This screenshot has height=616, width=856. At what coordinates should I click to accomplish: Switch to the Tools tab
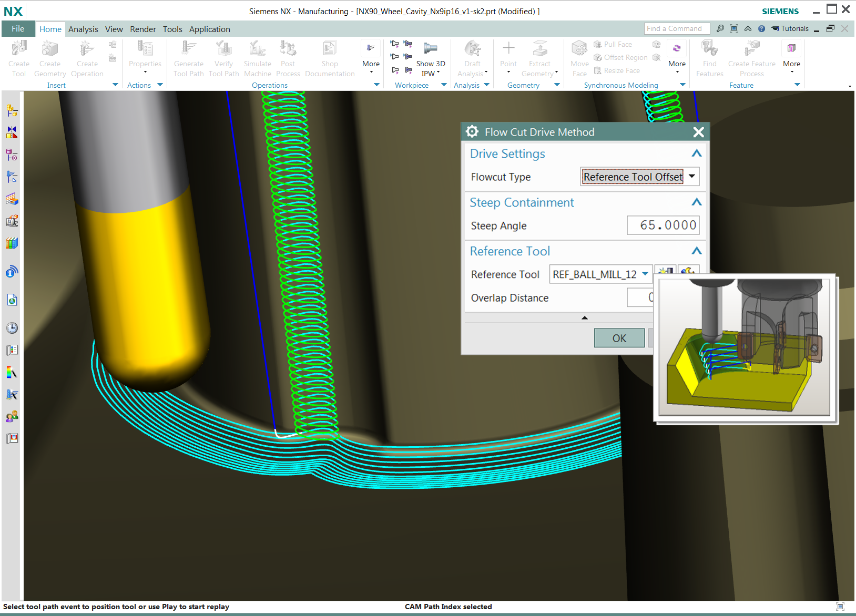coord(172,29)
